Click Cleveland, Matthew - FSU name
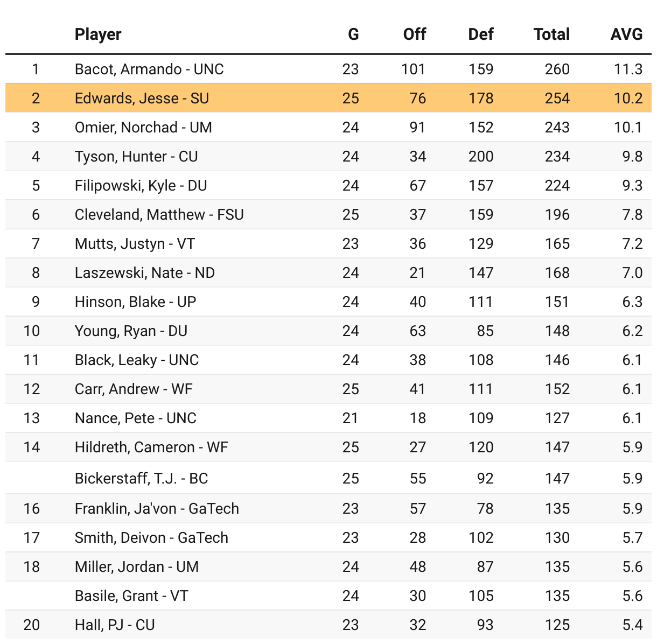The height and width of the screenshot is (644, 657). click(159, 215)
